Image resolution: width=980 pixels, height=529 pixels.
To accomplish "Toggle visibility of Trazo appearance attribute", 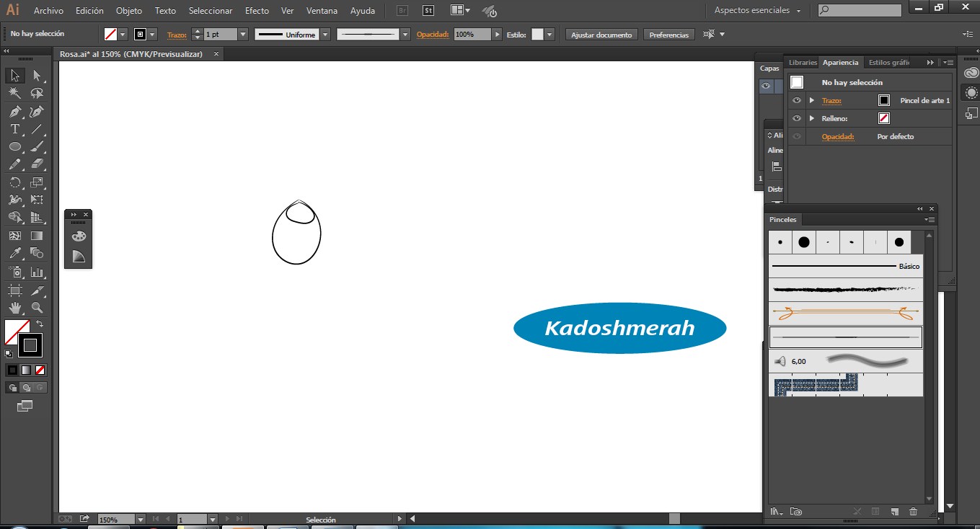I will tap(797, 100).
